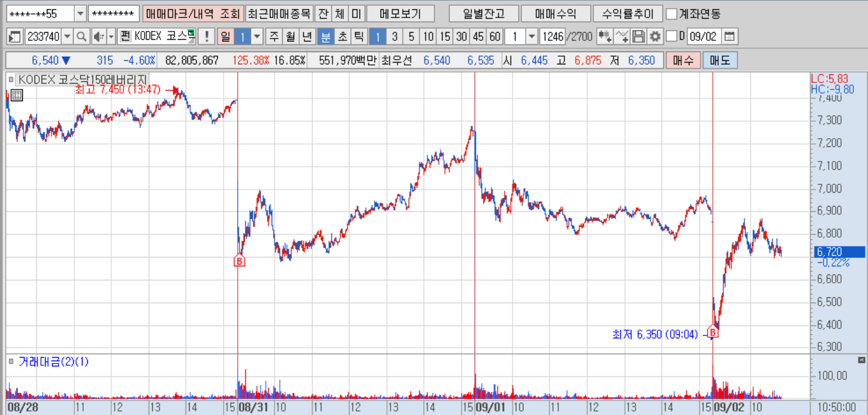The height and width of the screenshot is (415, 868).
Task: Select the 주 weekly period toggle
Action: [273, 37]
